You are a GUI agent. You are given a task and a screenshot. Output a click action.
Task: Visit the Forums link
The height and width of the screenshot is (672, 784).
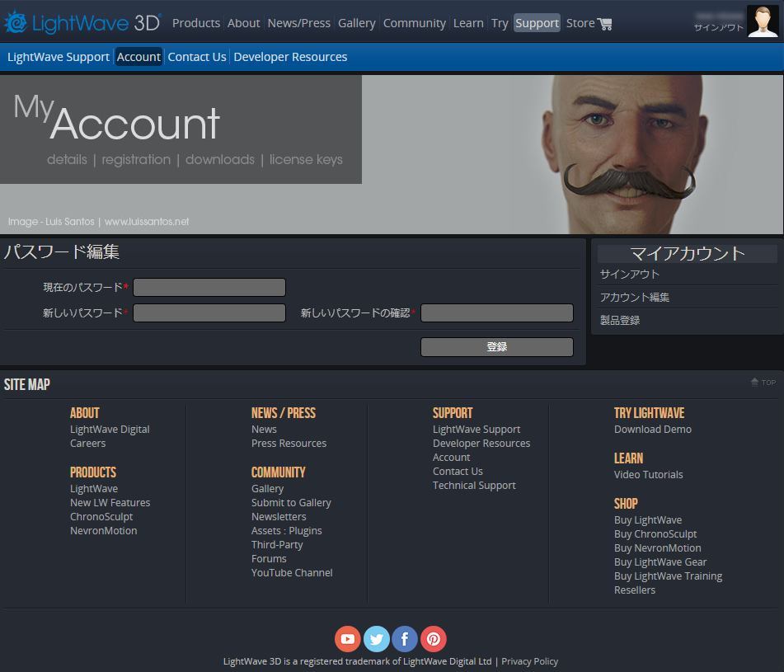click(x=269, y=558)
